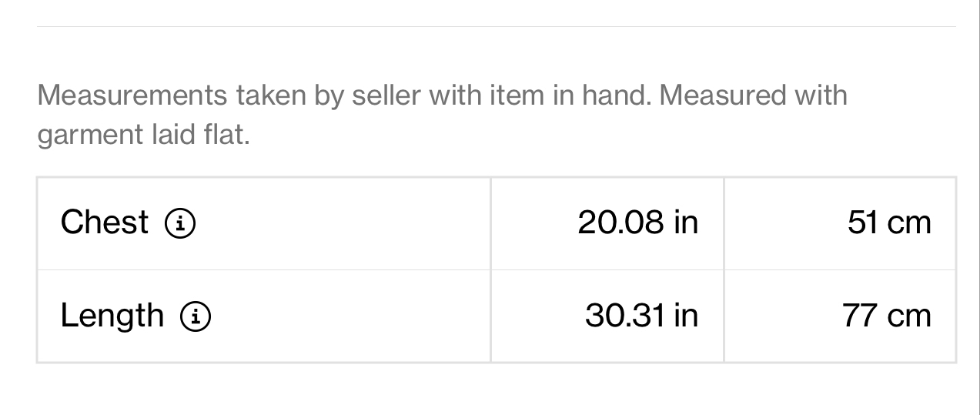This screenshot has height=415, width=980.
Task: Click the 77 cm length value
Action: click(x=887, y=316)
